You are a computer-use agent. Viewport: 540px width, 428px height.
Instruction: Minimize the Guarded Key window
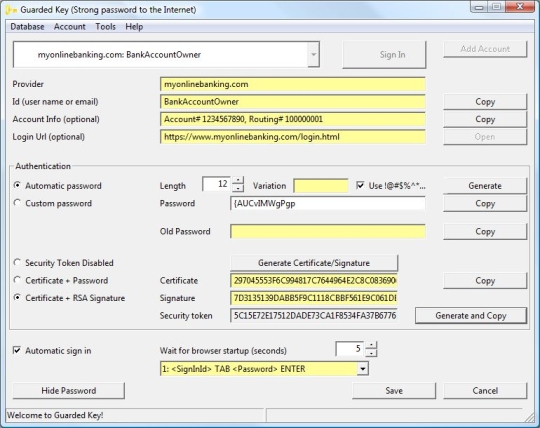click(479, 7)
